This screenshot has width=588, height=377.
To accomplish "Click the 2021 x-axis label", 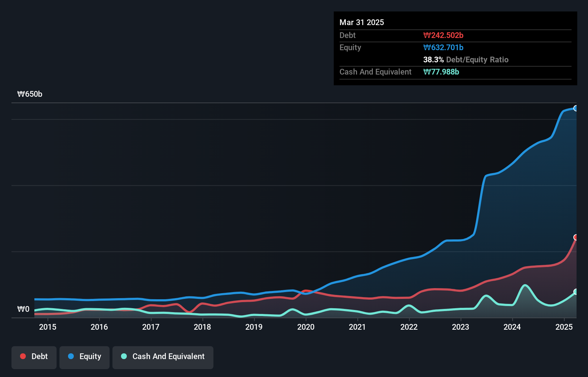I will pos(357,327).
